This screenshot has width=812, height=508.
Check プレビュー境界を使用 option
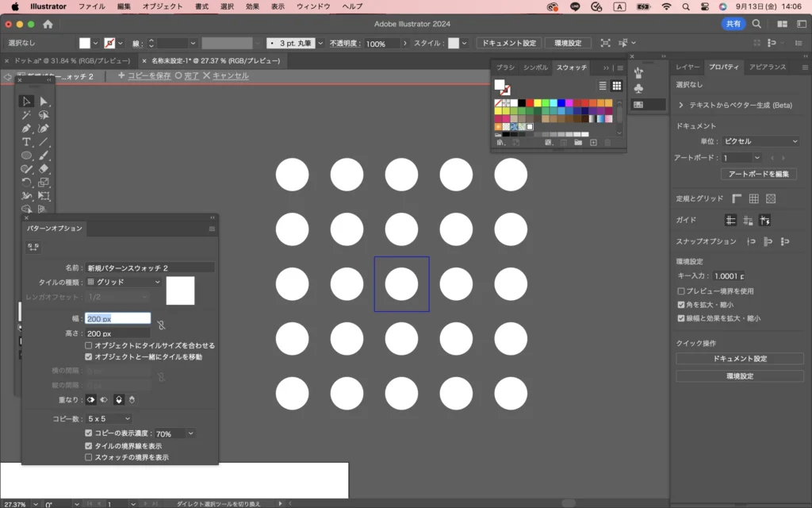[681, 291]
